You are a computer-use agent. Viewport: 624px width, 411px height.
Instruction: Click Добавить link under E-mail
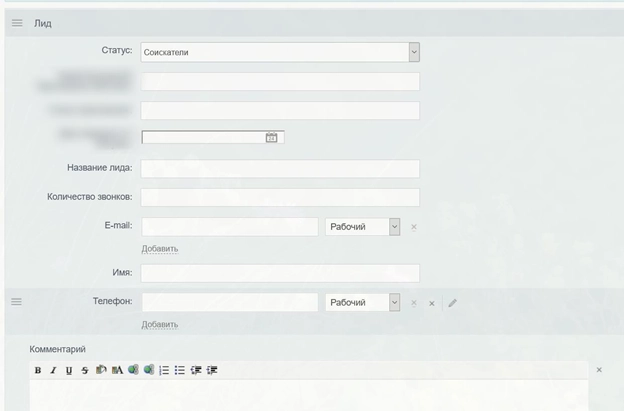(159, 248)
